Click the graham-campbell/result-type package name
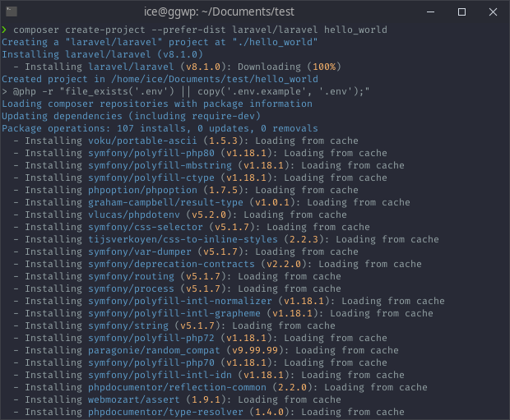Image resolution: width=510 pixels, height=420 pixels. pyautogui.click(x=165, y=202)
